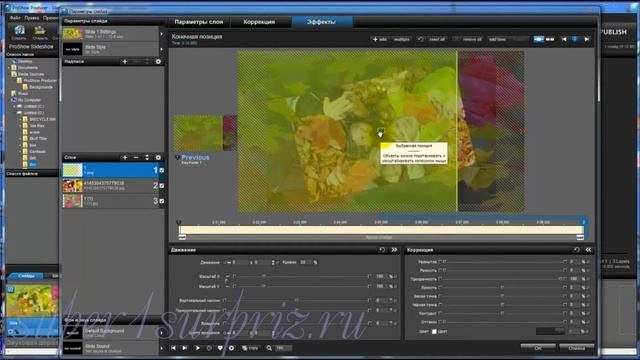The height and width of the screenshot is (360, 640).
Task: Click the add keyframe button
Action: pyautogui.click(x=379, y=39)
